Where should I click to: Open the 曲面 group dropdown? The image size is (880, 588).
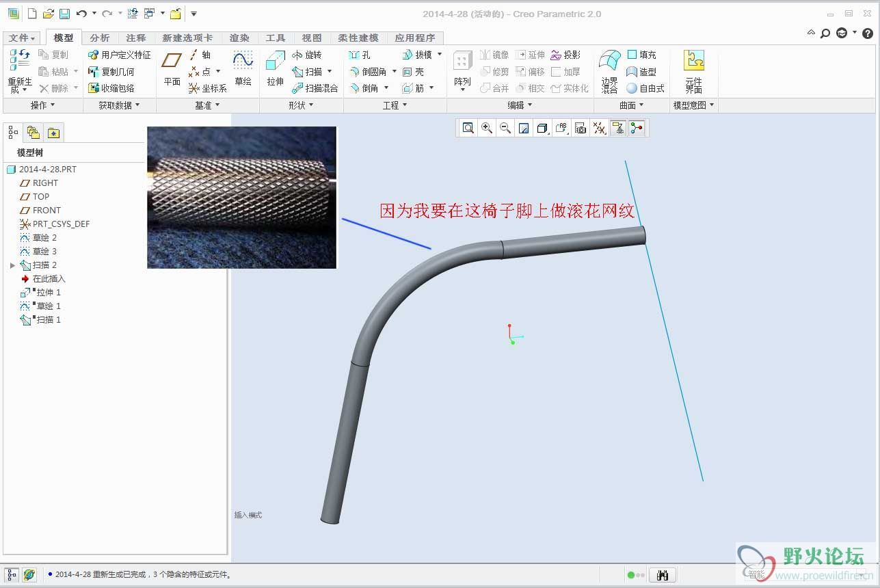point(631,105)
